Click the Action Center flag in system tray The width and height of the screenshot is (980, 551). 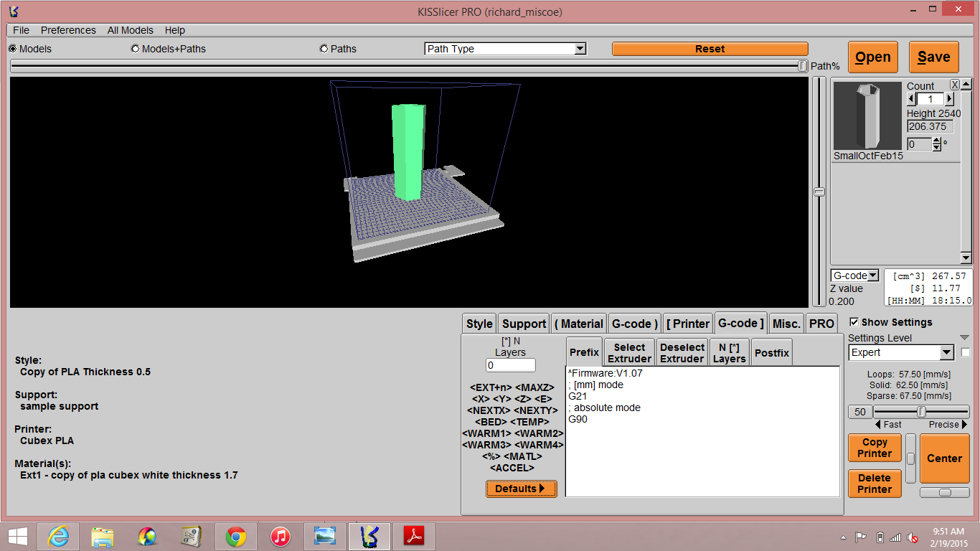pyautogui.click(x=861, y=537)
